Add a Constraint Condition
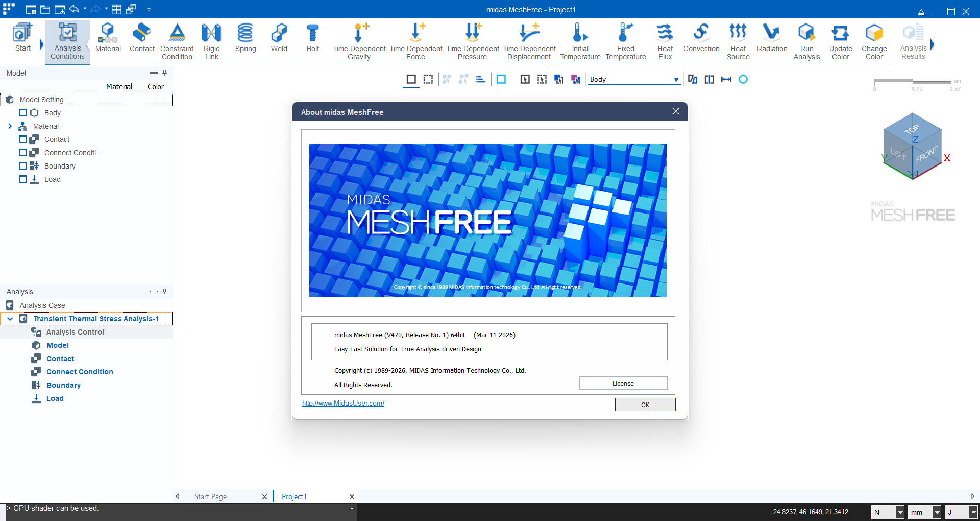The width and height of the screenshot is (980, 521). pos(177,42)
